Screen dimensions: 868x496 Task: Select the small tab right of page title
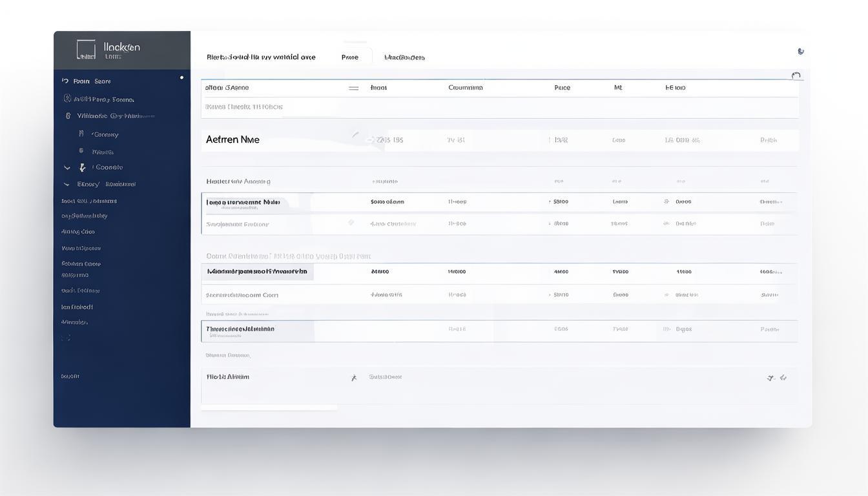point(350,57)
